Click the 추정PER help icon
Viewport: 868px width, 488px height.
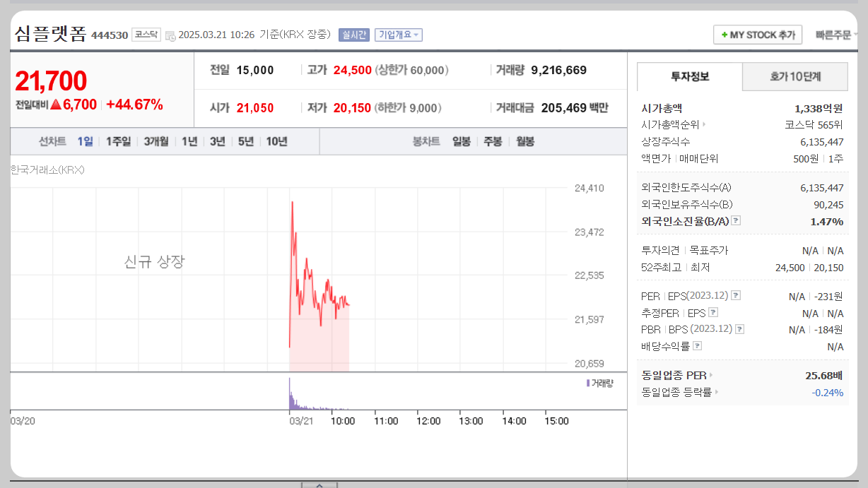713,311
